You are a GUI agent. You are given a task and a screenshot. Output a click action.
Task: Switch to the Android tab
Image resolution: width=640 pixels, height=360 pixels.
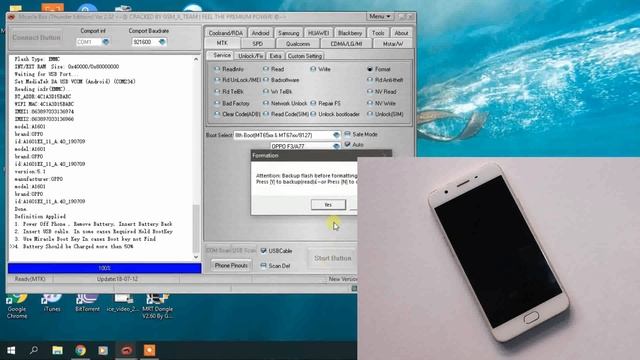(260, 33)
